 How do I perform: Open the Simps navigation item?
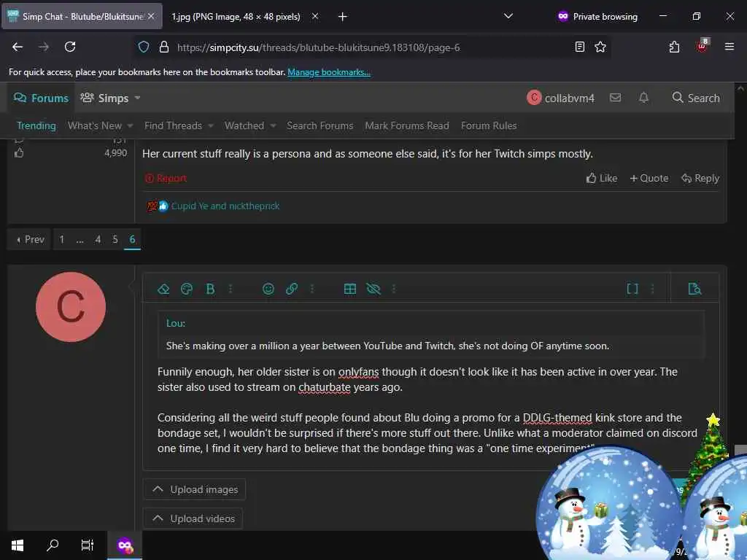[104, 98]
